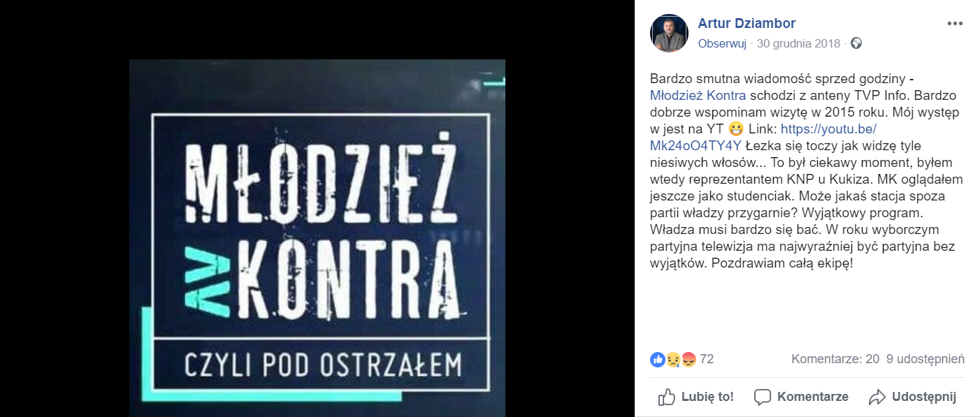Click the public globe privacy icon

coord(856,43)
